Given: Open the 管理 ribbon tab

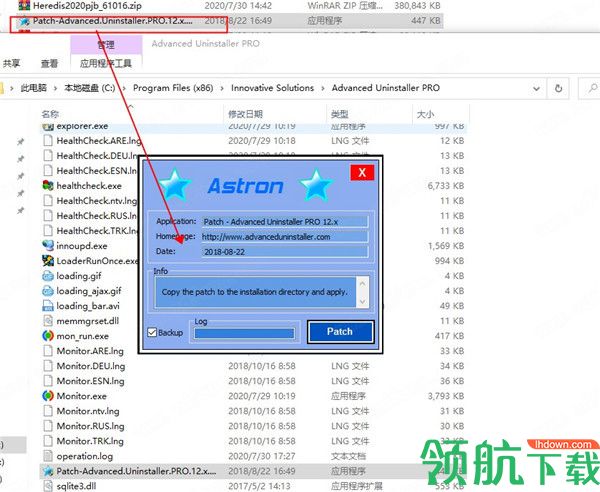Looking at the screenshot, I should click(x=106, y=45).
